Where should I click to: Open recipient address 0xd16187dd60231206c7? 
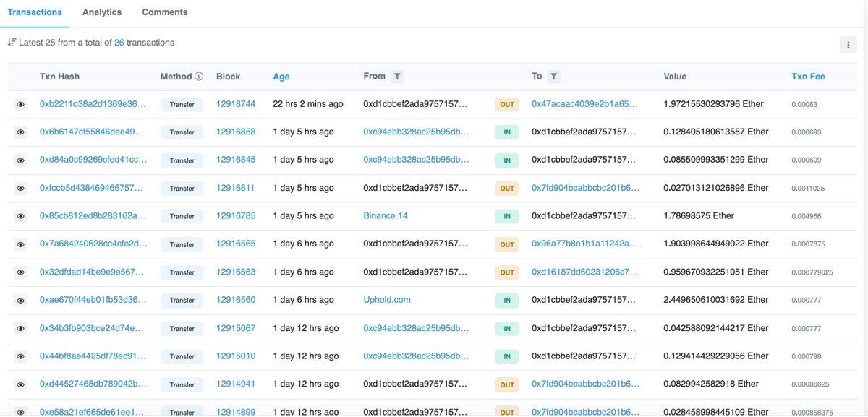(585, 272)
